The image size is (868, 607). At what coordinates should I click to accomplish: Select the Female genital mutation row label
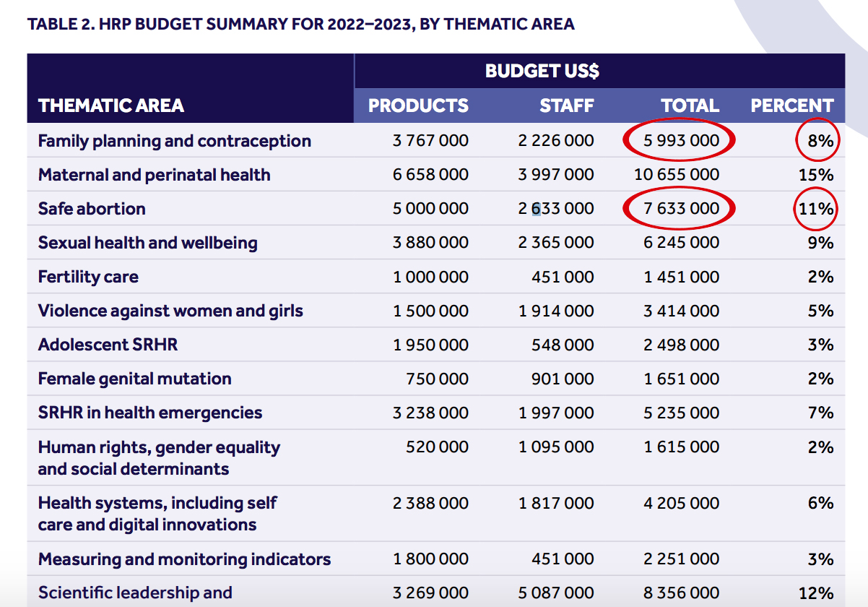point(135,379)
